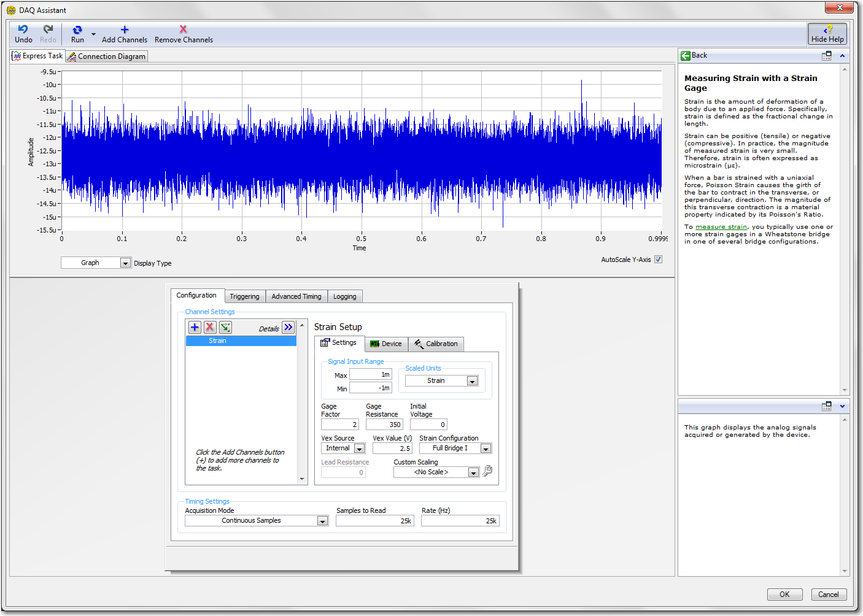Run the DAQ task
This screenshot has height=616, width=863.
tap(77, 34)
